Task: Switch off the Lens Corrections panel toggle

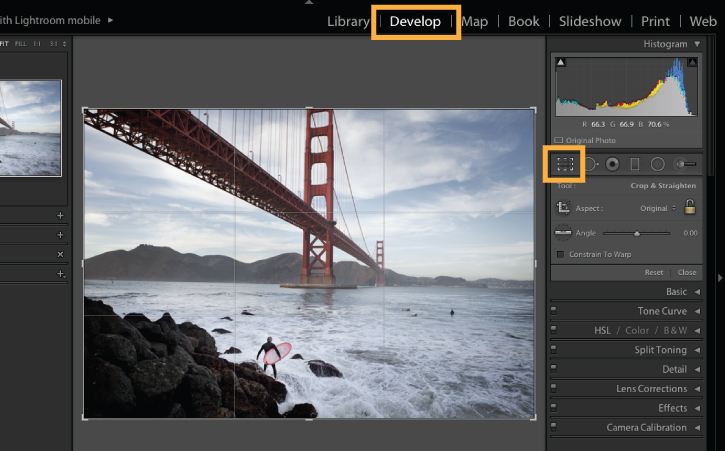Action: tap(553, 388)
